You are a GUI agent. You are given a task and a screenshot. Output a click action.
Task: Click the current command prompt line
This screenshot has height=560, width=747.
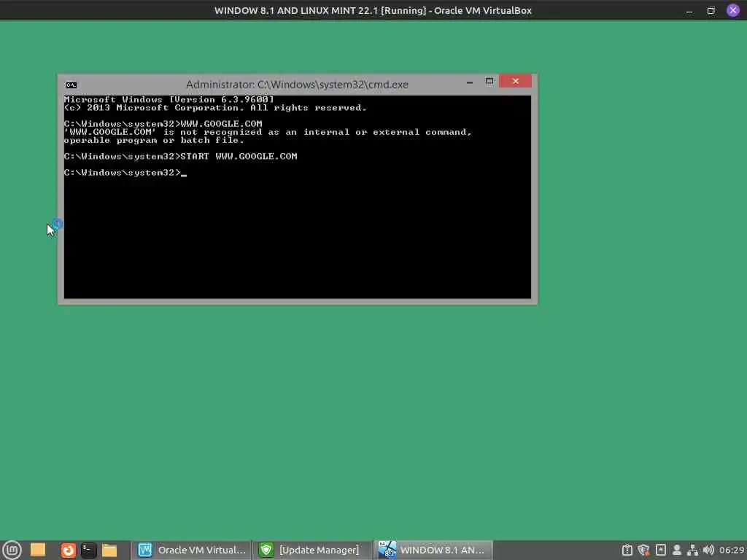125,172
